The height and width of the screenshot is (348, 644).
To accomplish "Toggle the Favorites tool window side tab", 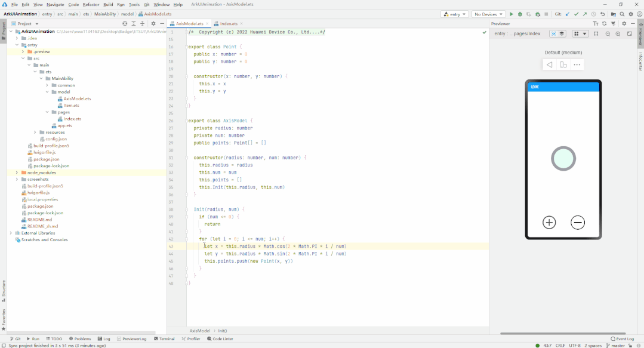I will coord(4,320).
